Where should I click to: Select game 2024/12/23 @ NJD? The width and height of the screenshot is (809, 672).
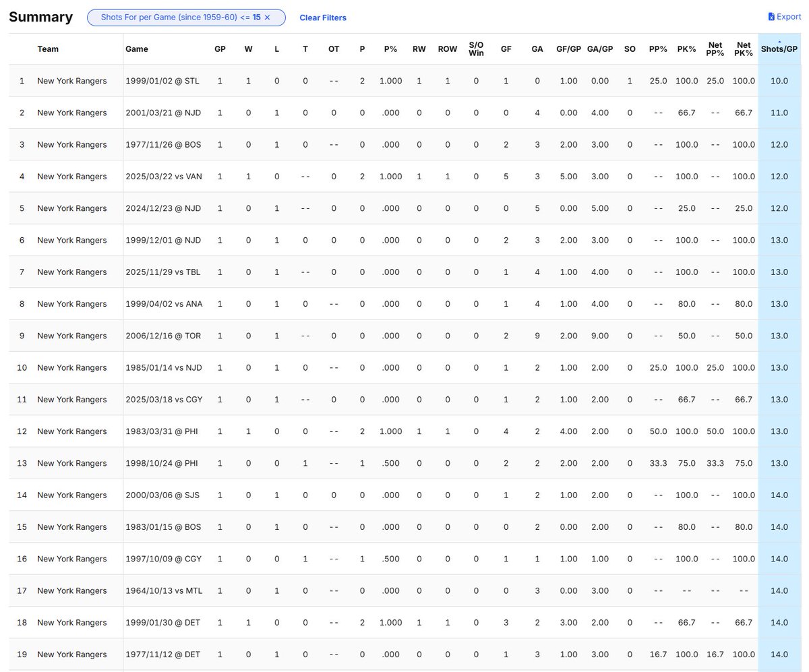[x=163, y=208]
